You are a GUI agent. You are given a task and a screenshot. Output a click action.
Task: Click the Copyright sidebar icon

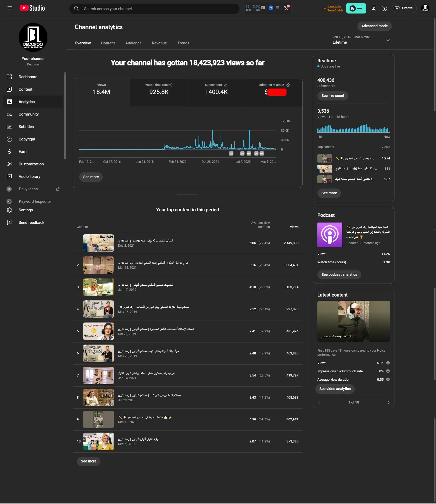click(x=9, y=139)
